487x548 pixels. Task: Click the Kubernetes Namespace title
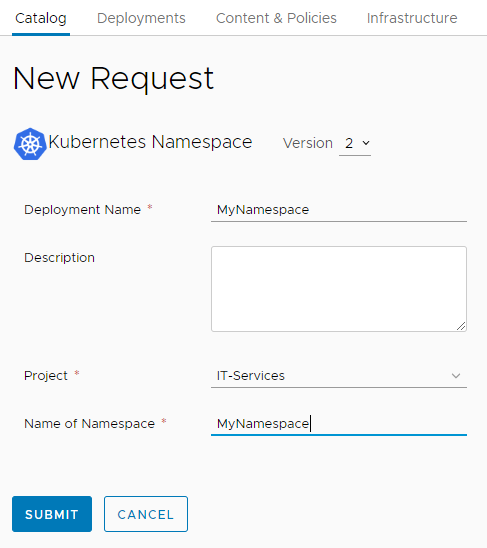(x=150, y=142)
